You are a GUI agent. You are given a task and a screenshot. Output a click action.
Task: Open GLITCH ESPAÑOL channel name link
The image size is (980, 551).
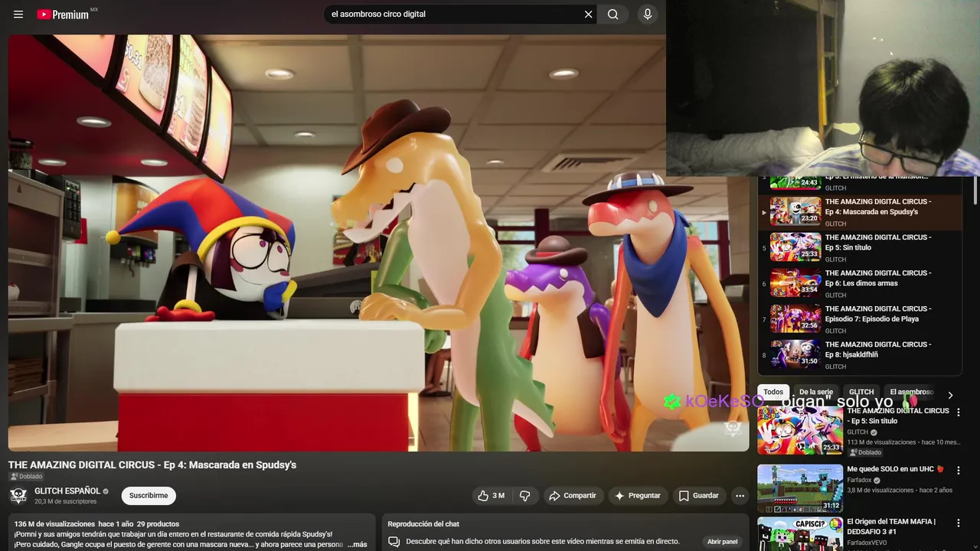[67, 491]
